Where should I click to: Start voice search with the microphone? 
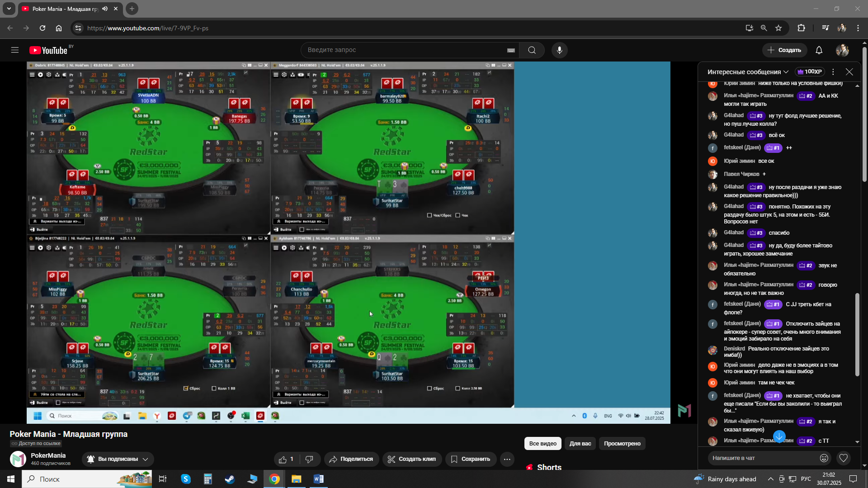point(560,50)
